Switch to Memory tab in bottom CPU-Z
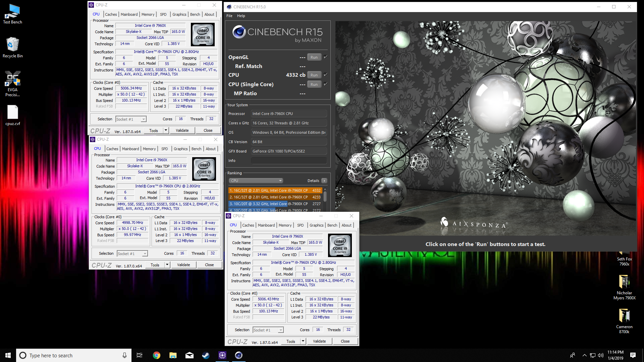The width and height of the screenshot is (644, 362). point(285,225)
